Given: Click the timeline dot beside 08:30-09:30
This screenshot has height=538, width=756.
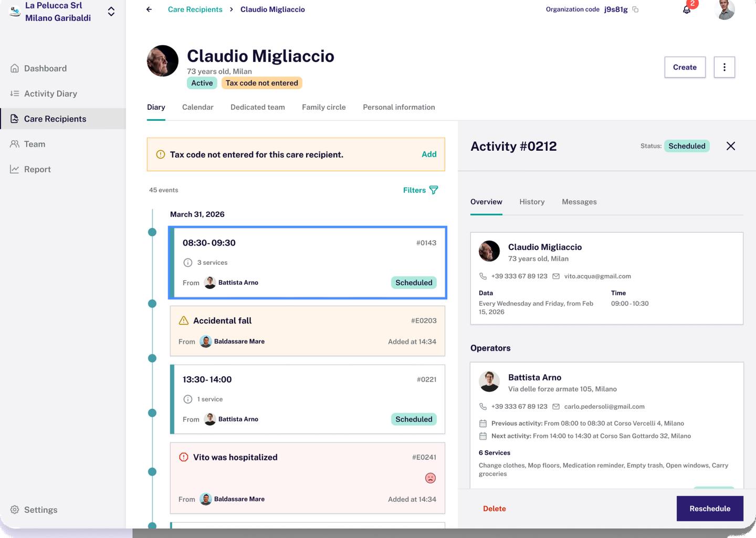Looking at the screenshot, I should point(152,232).
